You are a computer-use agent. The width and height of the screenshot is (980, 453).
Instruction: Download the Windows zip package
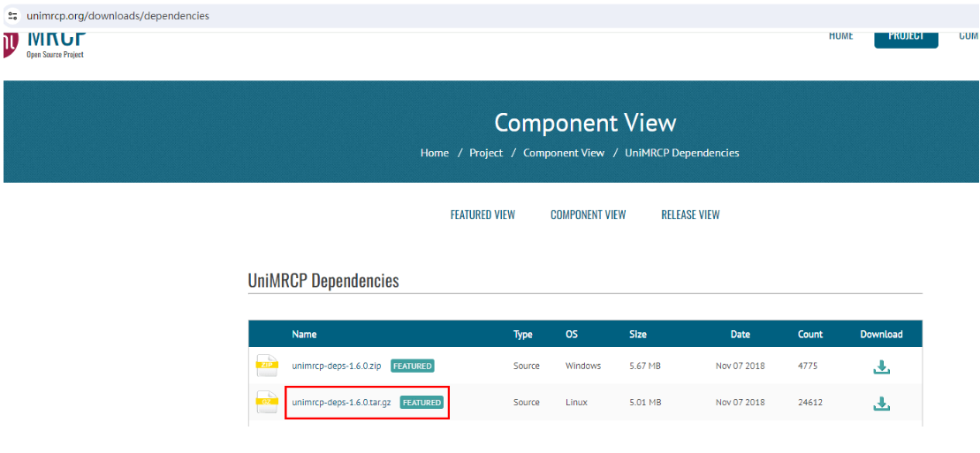[881, 366]
